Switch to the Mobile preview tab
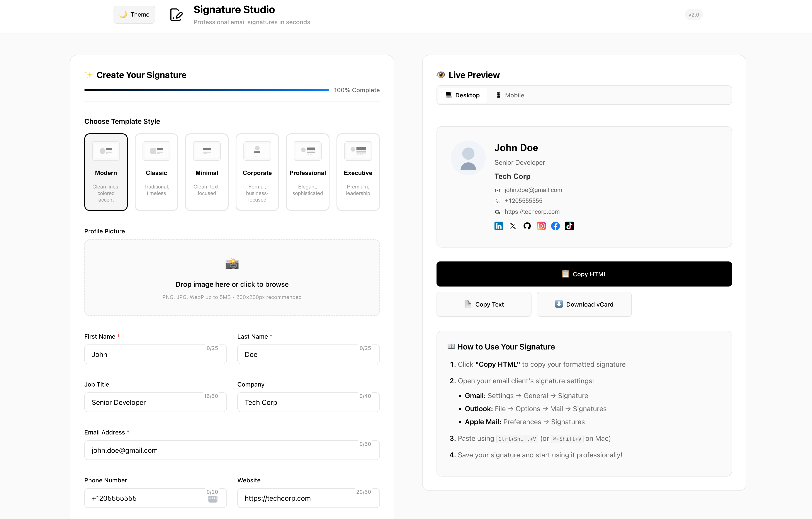 pyautogui.click(x=510, y=95)
